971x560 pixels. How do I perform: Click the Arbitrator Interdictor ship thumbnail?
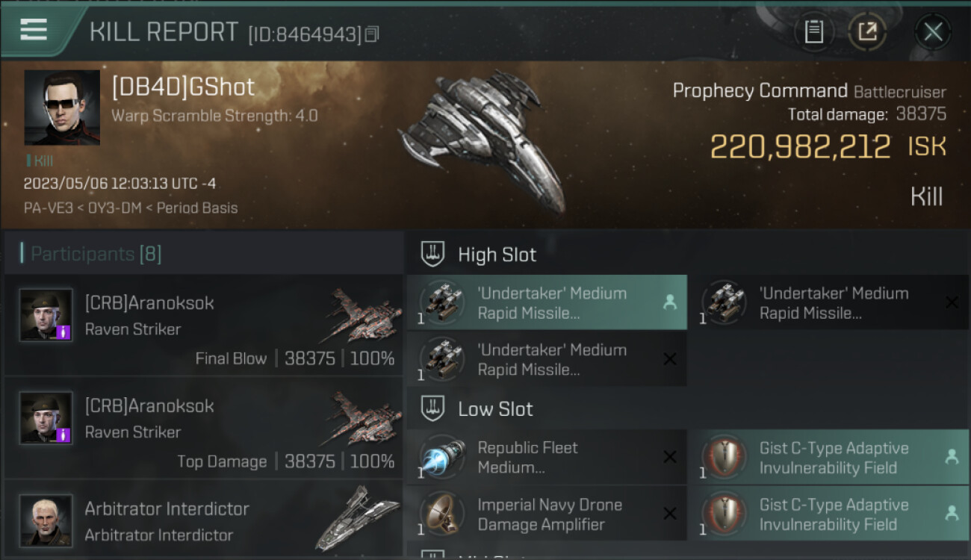pyautogui.click(x=356, y=518)
